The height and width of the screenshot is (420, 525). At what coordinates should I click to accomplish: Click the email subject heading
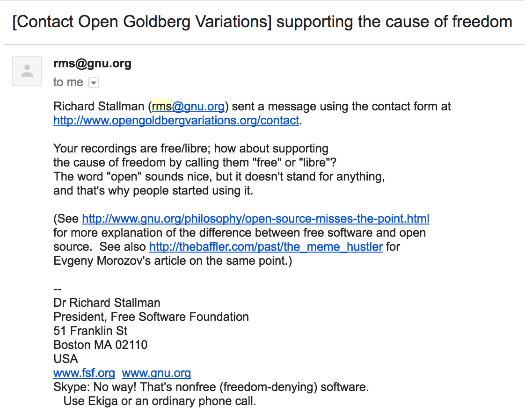(262, 22)
